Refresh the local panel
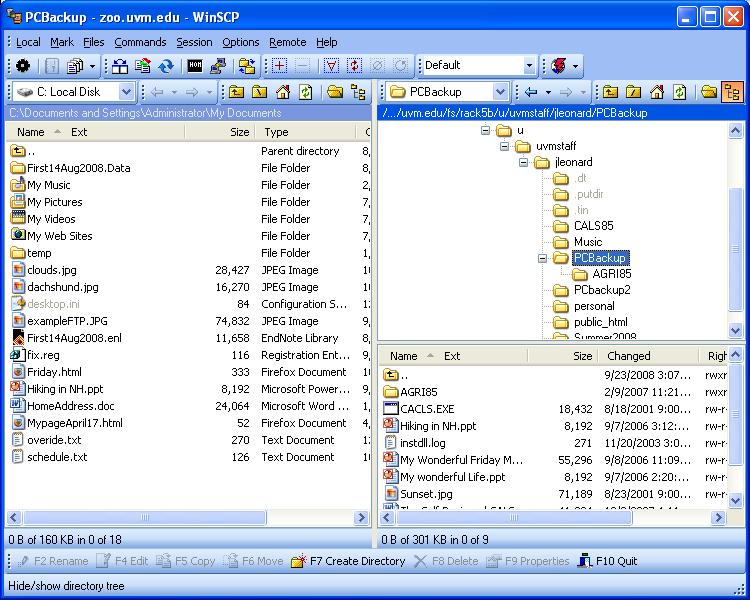The width and height of the screenshot is (750, 600). [306, 91]
